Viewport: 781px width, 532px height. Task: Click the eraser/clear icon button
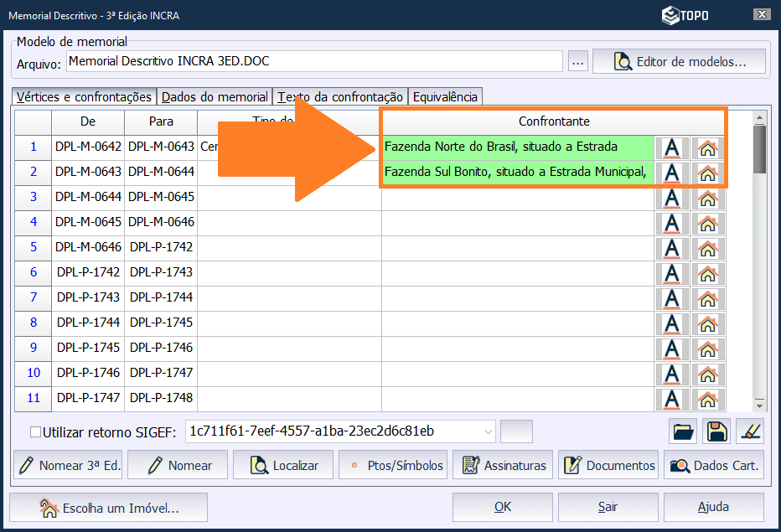(749, 431)
